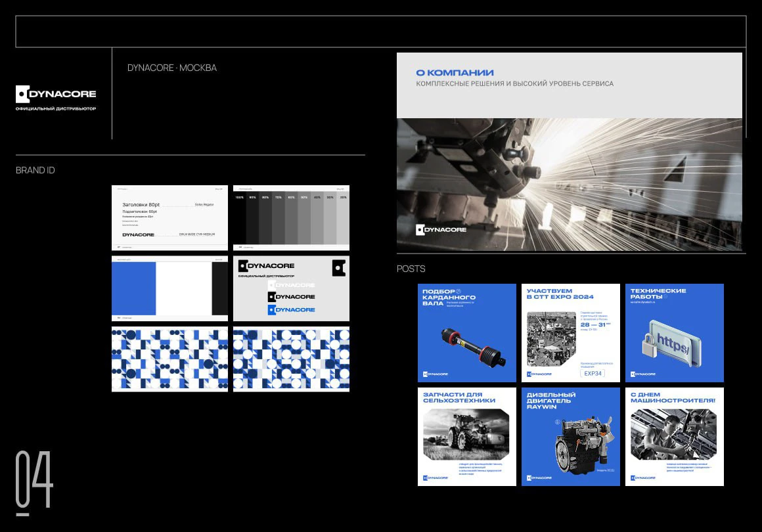Click the DYNACORE logo icon in the top-left corner
762x532 pixels.
(23, 93)
